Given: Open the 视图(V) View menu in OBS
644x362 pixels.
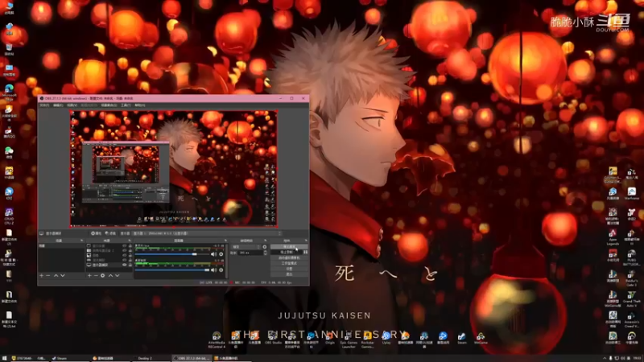Looking at the screenshot, I should 72,105.
